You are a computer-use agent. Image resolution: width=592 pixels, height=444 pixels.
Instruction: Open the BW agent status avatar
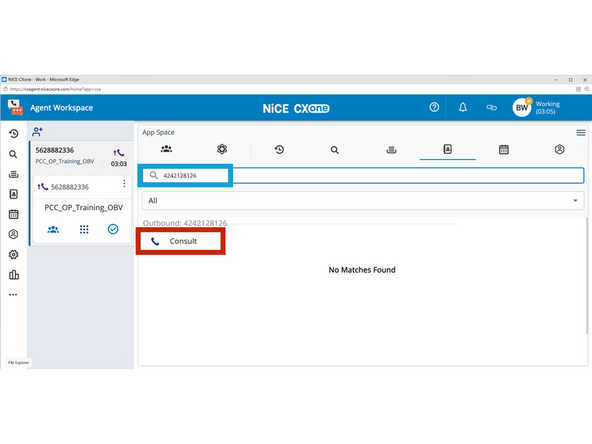click(522, 108)
